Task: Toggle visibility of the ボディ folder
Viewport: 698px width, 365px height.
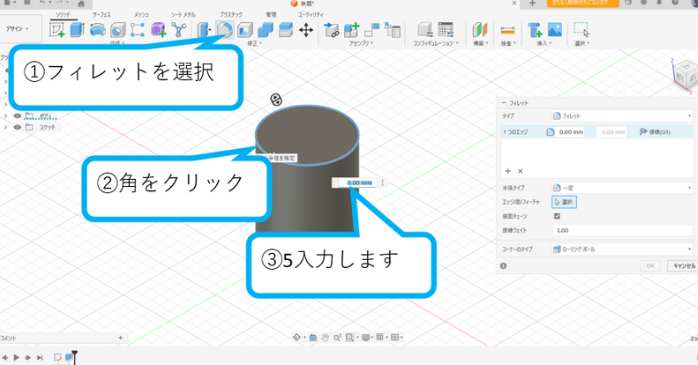Action: [x=17, y=116]
